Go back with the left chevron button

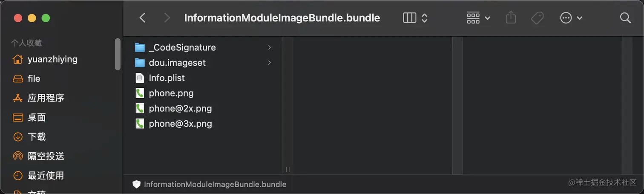click(x=143, y=18)
